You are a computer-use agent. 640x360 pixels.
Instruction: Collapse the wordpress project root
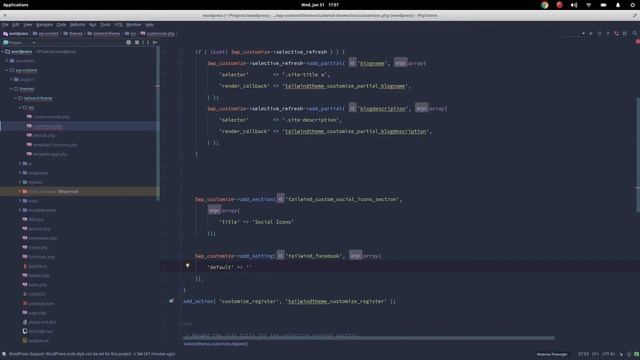pos(2,52)
